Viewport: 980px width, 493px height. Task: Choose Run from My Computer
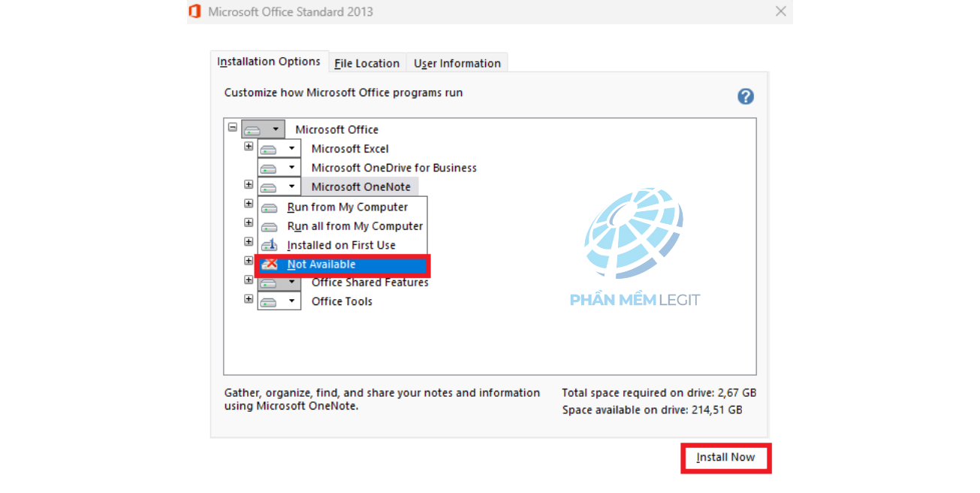(x=342, y=207)
